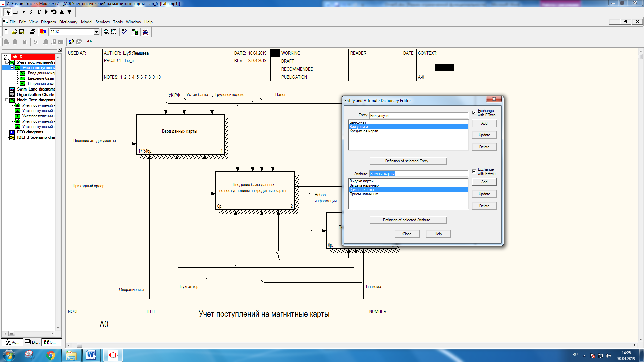Select FEO diagrams tree item

click(30, 132)
